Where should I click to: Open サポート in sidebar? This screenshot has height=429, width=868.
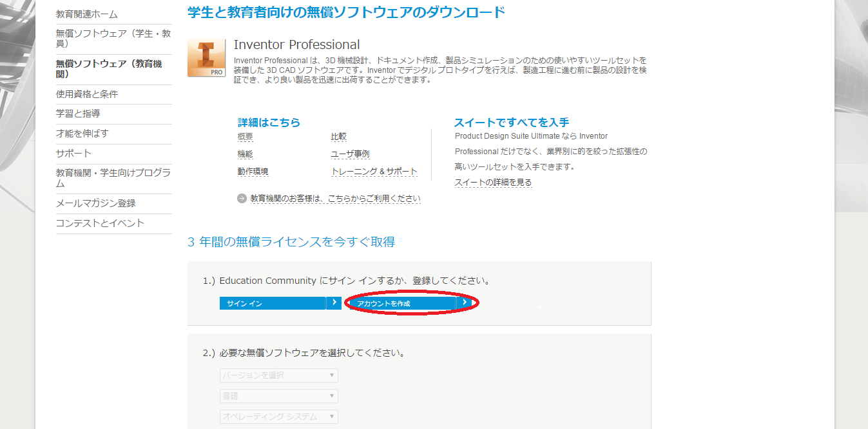pyautogui.click(x=73, y=154)
